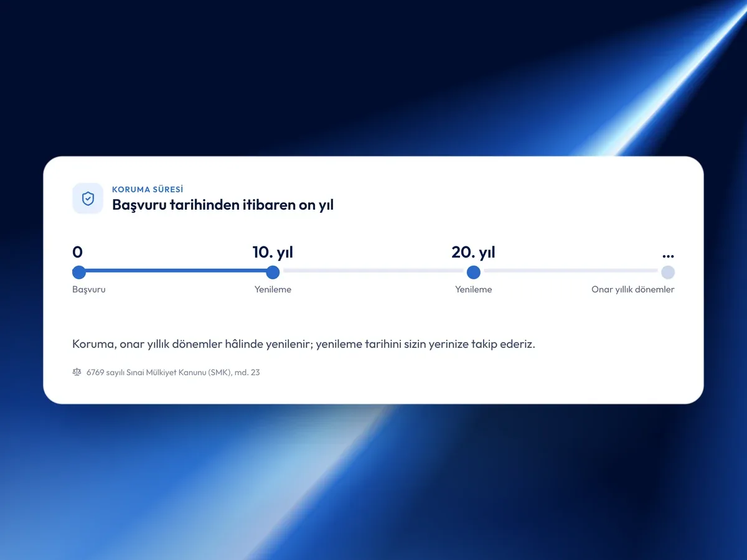Click the '0' timeline value
This screenshot has height=560, width=747.
click(77, 252)
